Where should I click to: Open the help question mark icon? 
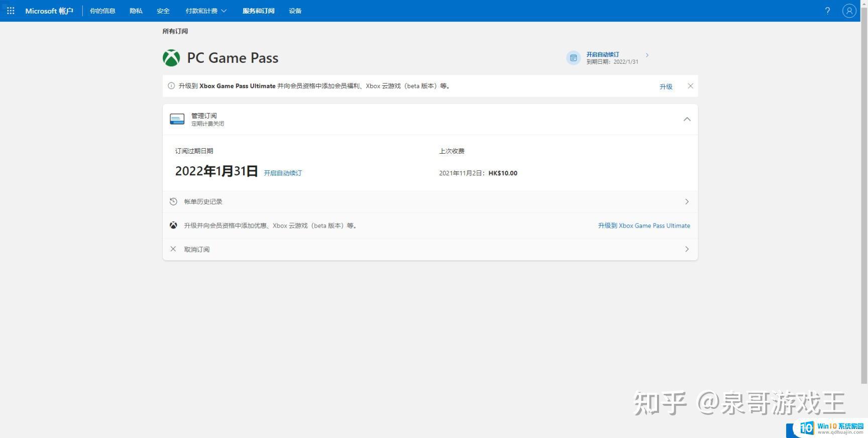[827, 11]
